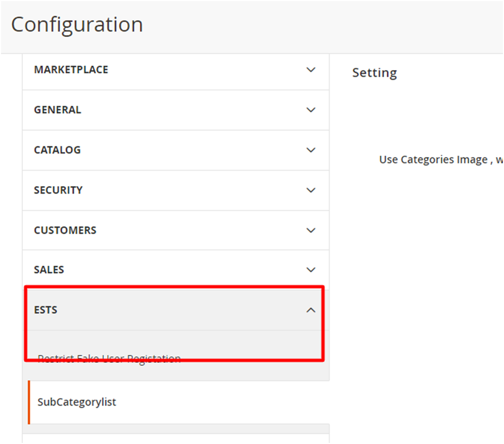504x444 pixels.
Task: Click the down chevron beside SALES
Action: 310,270
